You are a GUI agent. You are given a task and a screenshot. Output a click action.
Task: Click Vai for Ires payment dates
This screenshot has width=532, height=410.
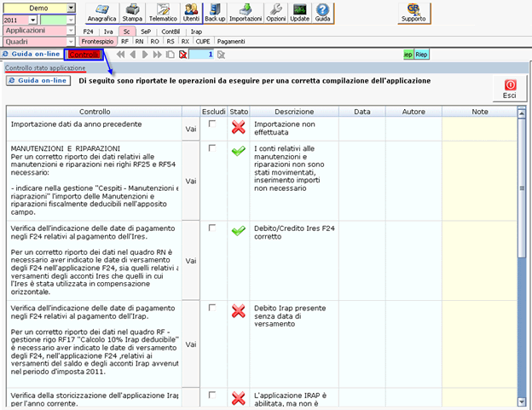coord(191,261)
